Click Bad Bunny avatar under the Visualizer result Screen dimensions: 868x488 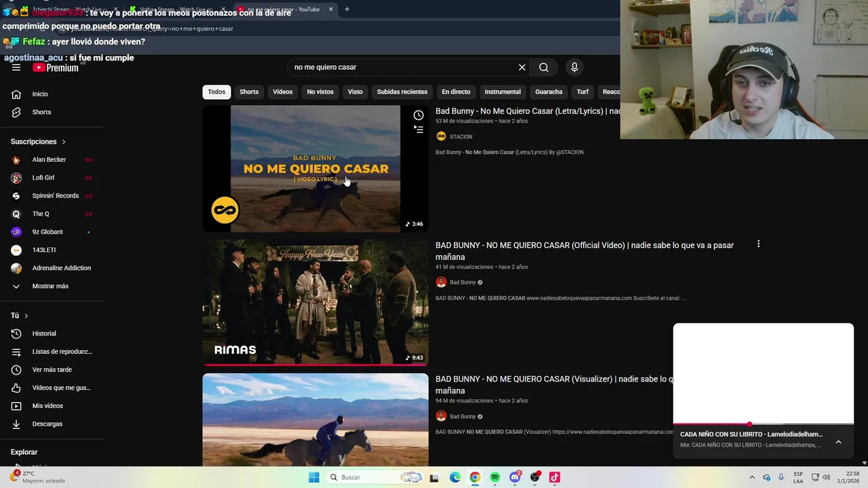coord(441,416)
